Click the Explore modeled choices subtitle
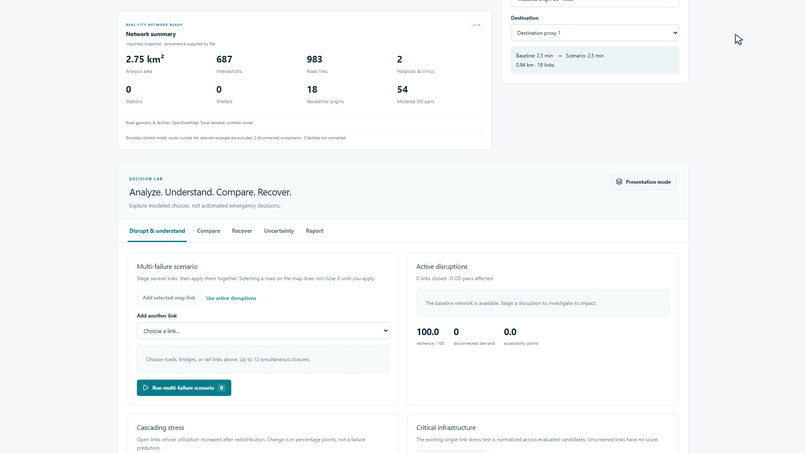The height and width of the screenshot is (453, 806). [205, 206]
